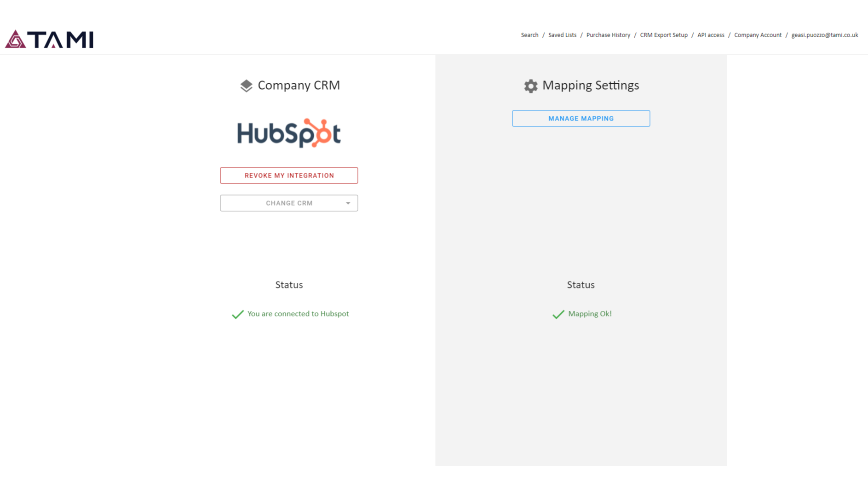Switch to the Search page
Image resolution: width=868 pixels, height=488 pixels.
pos(529,35)
